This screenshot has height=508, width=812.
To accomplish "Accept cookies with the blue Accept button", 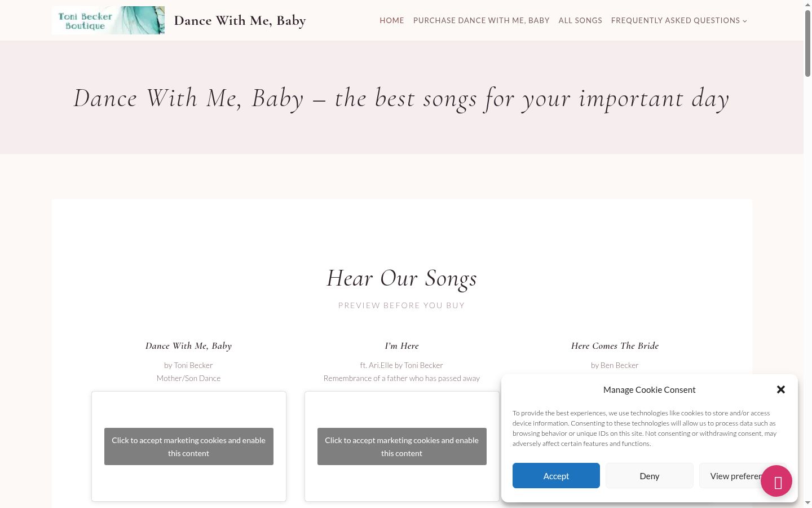I will 556,476.
